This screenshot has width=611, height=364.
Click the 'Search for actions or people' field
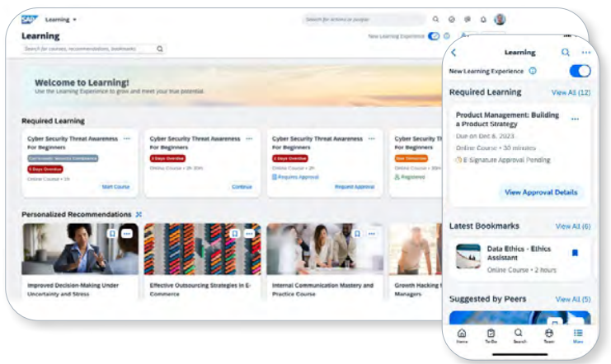pos(364,19)
